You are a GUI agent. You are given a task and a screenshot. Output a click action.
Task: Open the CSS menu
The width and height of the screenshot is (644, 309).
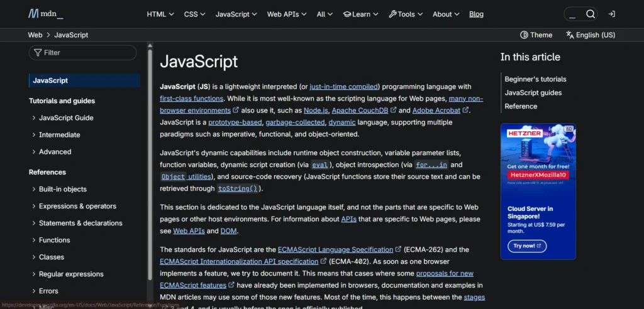point(195,14)
